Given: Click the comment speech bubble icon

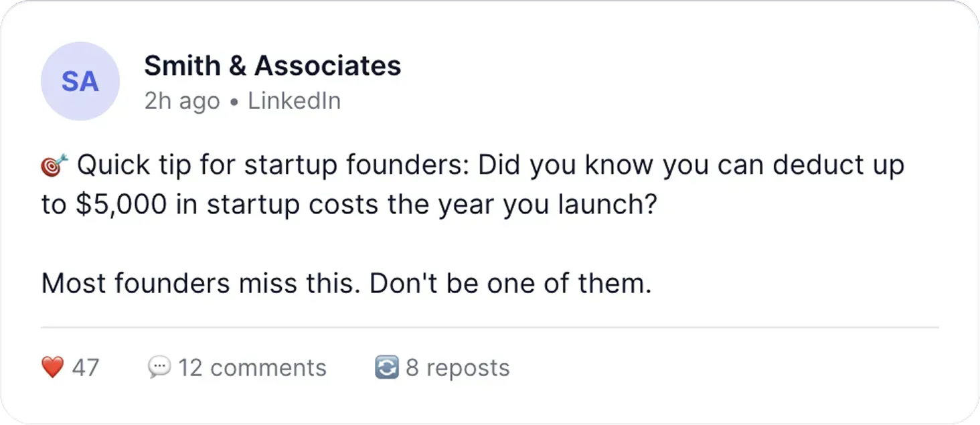Looking at the screenshot, I should tap(159, 367).
